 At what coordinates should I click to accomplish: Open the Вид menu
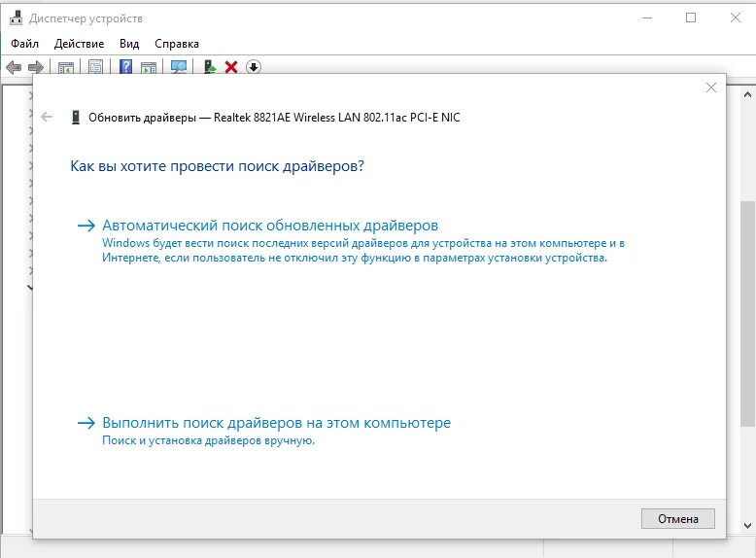[129, 44]
